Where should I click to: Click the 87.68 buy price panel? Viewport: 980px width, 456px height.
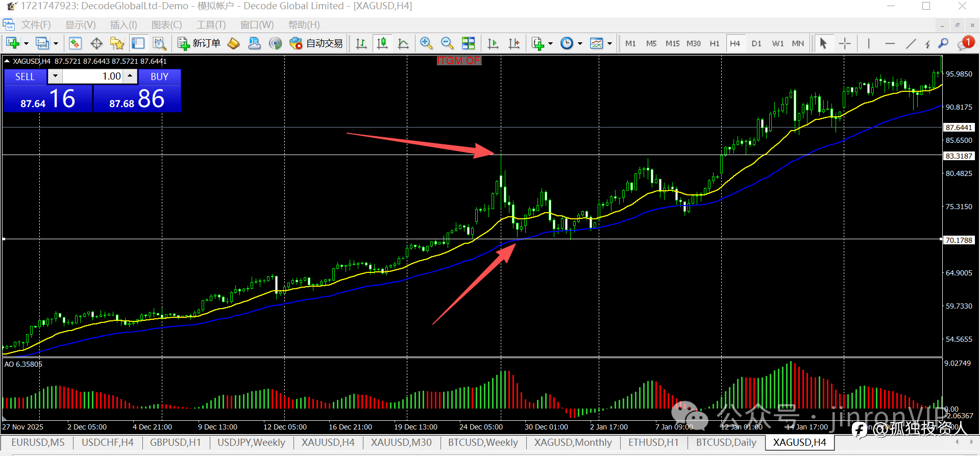[x=137, y=98]
